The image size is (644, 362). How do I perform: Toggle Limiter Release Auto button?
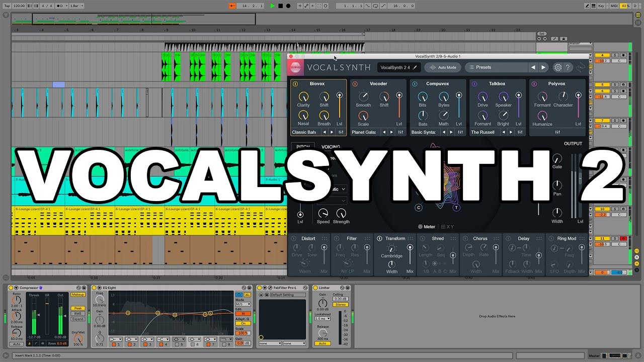point(323,343)
